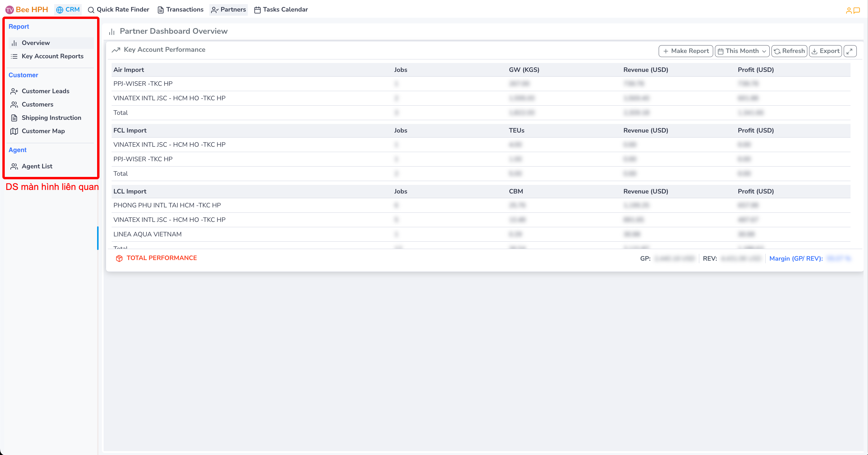Switch to the CRM tab
The image size is (868, 455).
click(68, 10)
